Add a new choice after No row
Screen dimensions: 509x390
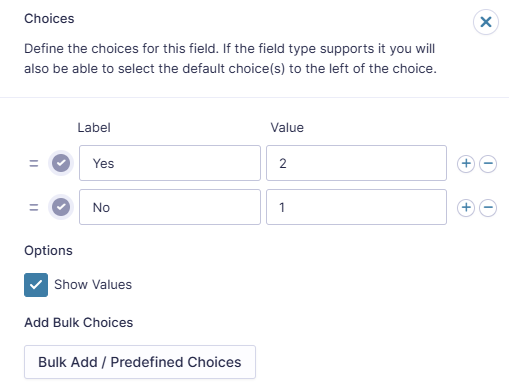pyautogui.click(x=466, y=208)
